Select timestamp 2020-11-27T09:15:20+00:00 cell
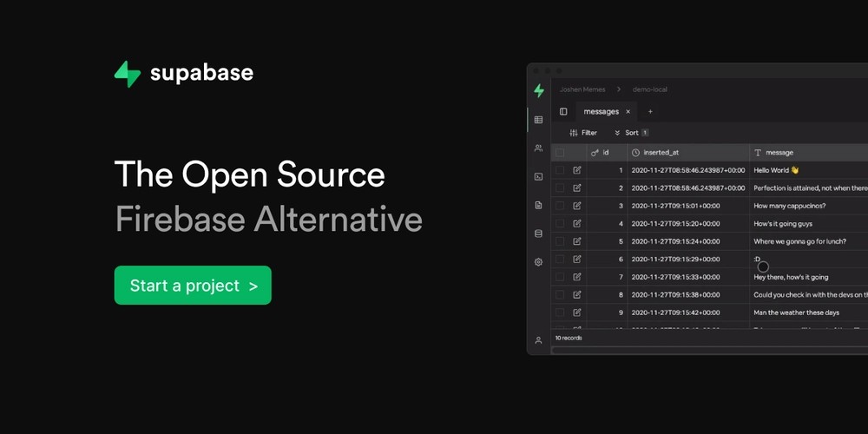Viewport: 868px width, 434px height. 688,223
